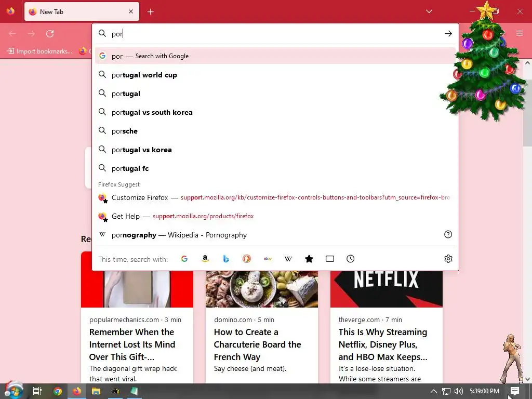532x399 pixels.
Task: Click the charcuterie board thumbnail image
Action: [x=262, y=289]
